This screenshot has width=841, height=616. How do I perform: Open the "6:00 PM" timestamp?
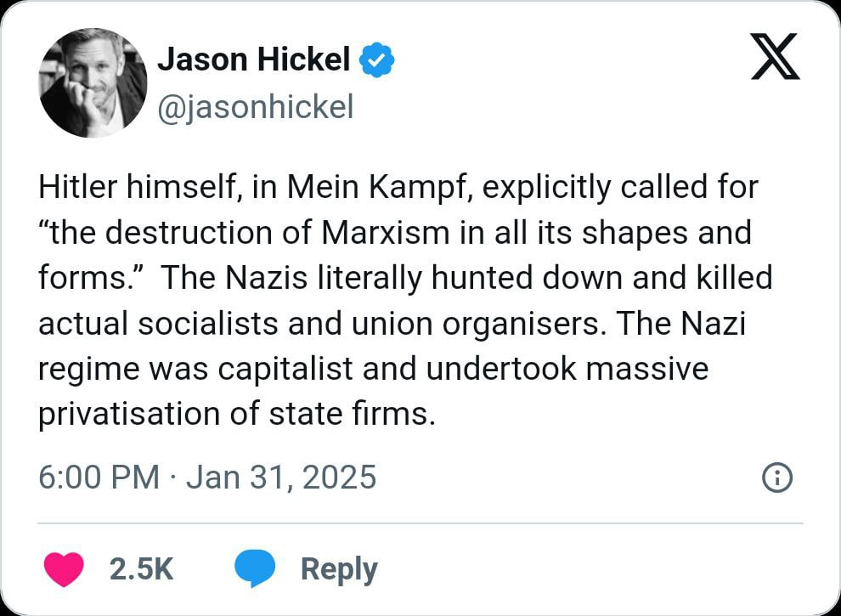[x=99, y=478]
